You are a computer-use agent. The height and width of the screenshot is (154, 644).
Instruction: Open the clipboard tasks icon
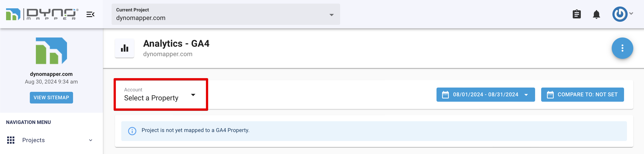[577, 14]
